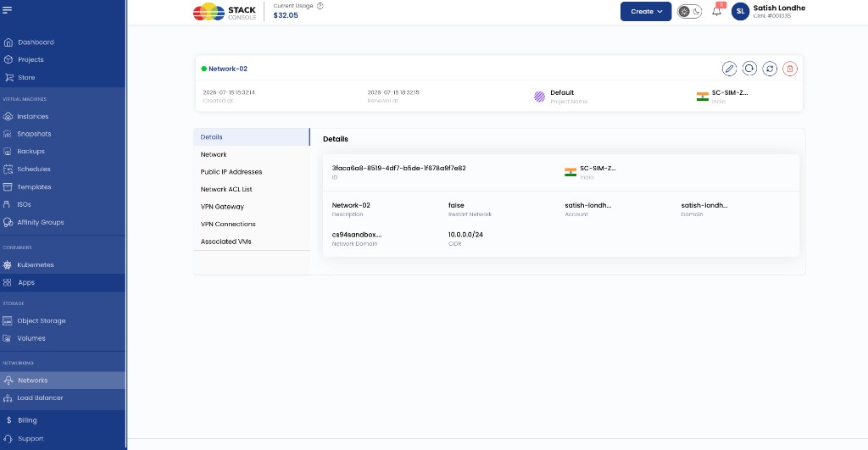The height and width of the screenshot is (450, 868).
Task: Open Public IP Addresses tab
Action: click(251, 171)
